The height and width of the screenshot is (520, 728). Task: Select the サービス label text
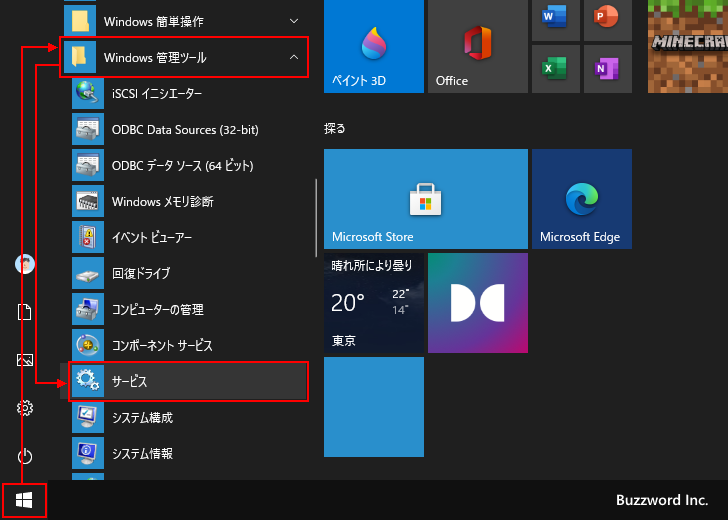130,382
